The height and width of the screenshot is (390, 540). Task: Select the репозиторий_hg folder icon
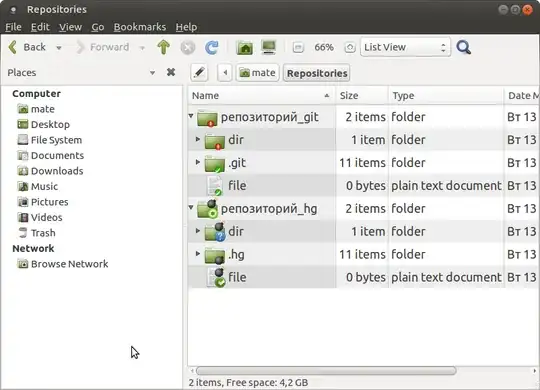click(x=207, y=209)
